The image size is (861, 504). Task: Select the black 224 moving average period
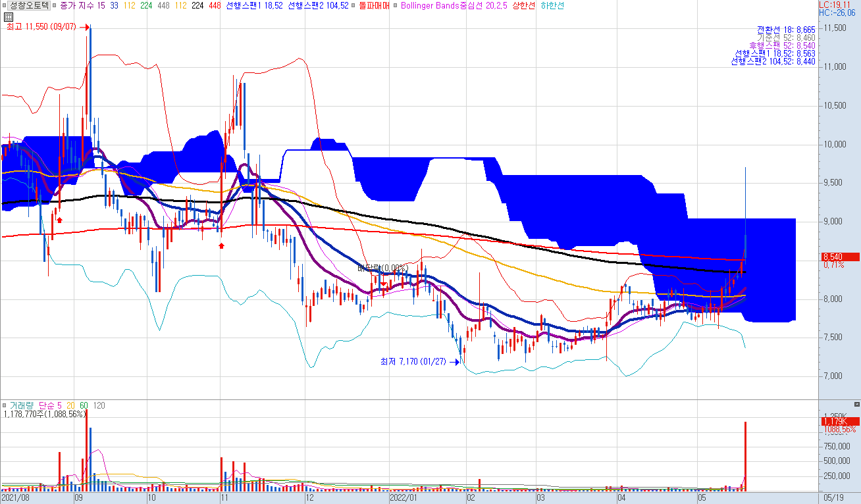click(197, 5)
